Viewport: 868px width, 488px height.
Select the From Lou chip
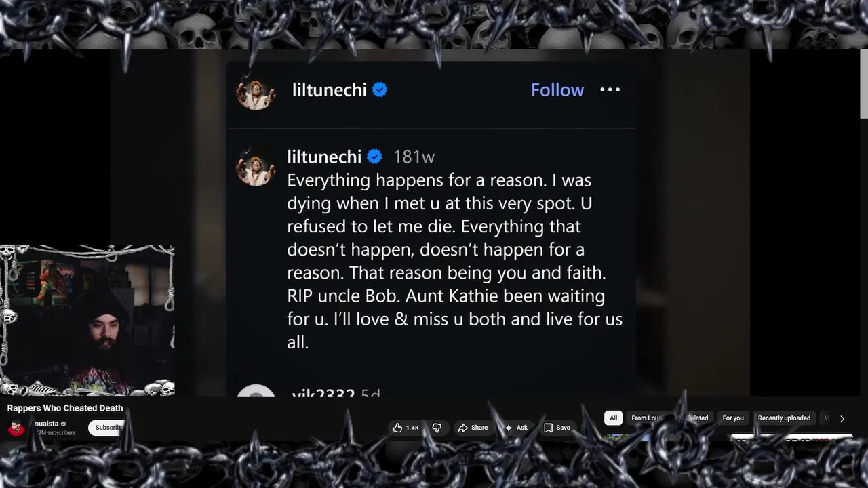(x=646, y=418)
